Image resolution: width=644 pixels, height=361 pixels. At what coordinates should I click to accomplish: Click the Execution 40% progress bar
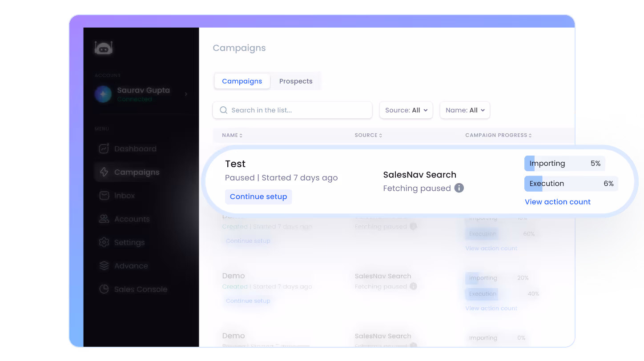[503, 294]
